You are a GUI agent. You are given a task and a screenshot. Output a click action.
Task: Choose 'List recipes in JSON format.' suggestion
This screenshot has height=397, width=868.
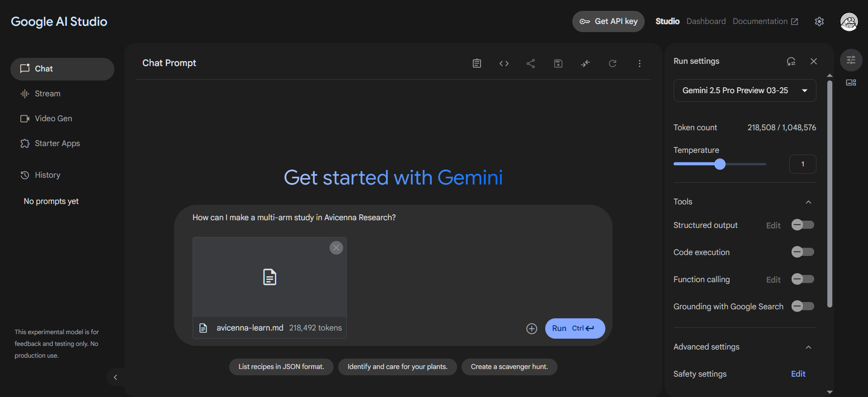281,367
